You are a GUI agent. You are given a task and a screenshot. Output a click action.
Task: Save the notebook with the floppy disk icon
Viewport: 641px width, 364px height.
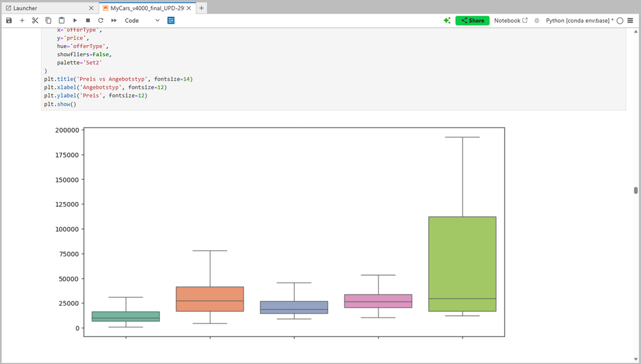click(9, 21)
